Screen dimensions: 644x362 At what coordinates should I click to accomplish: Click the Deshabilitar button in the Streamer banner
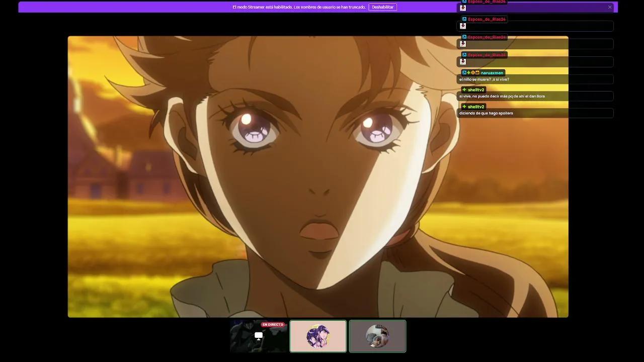tap(382, 7)
